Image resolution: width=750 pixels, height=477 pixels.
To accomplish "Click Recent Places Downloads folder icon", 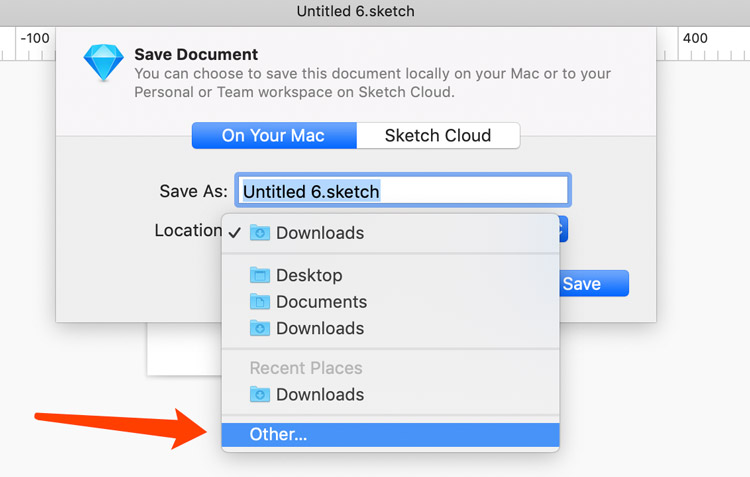I will pos(260,395).
